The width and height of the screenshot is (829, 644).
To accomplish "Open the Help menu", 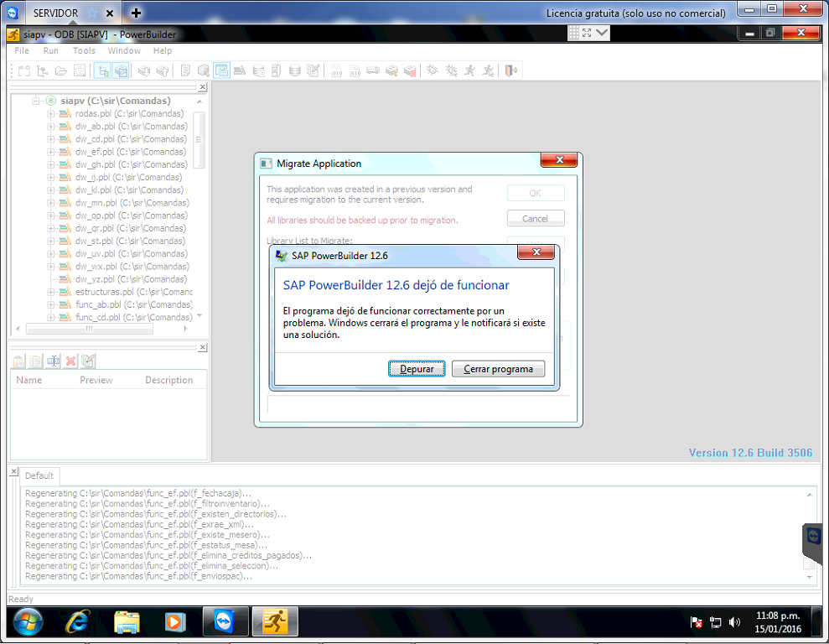I will tap(163, 51).
